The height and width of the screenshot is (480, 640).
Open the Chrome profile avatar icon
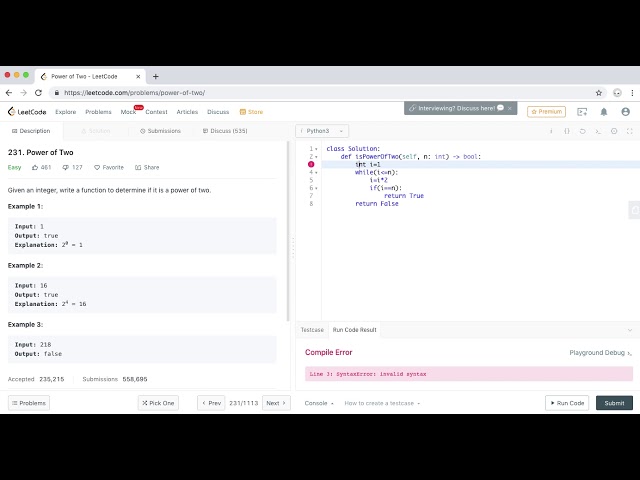click(x=617, y=93)
